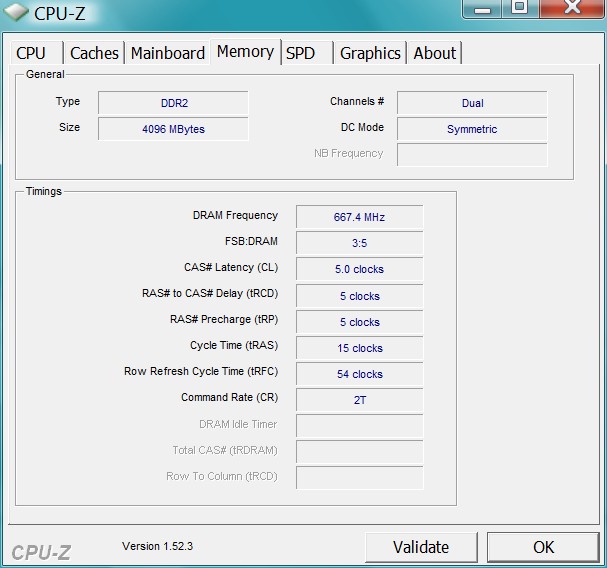Click the CAS# Latency (CL) label
The image size is (607, 568).
(231, 267)
